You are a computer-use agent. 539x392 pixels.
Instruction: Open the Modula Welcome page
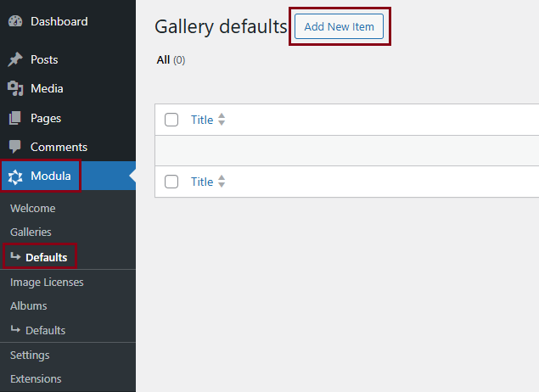tap(32, 208)
